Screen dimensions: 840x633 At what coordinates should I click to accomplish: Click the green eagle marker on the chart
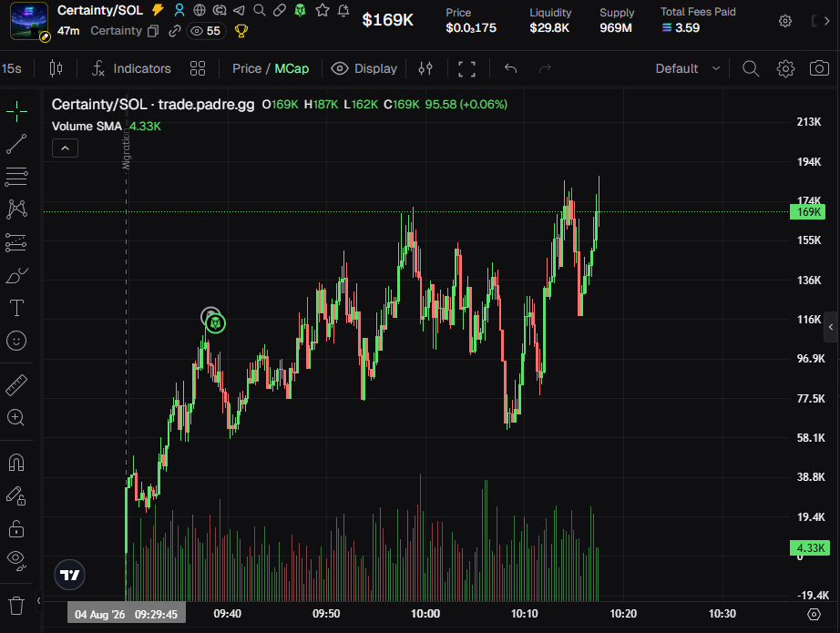(x=215, y=323)
